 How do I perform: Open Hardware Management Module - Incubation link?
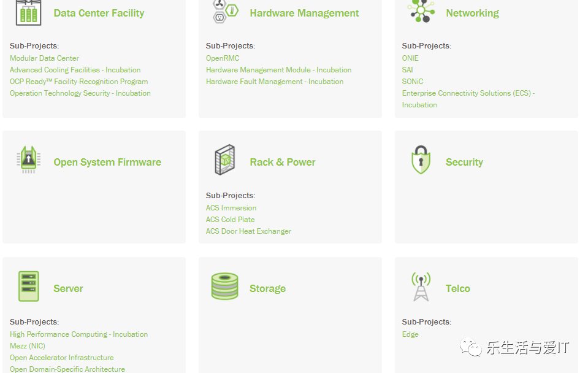[x=278, y=70]
